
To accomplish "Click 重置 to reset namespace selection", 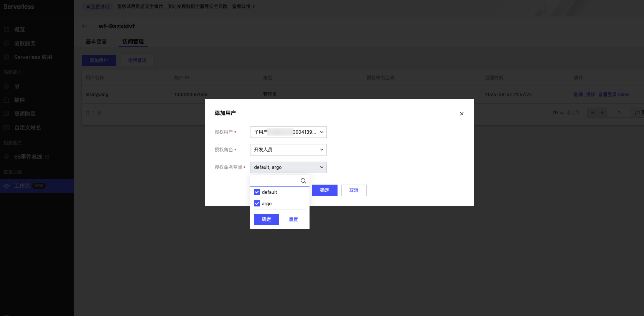I will [293, 219].
